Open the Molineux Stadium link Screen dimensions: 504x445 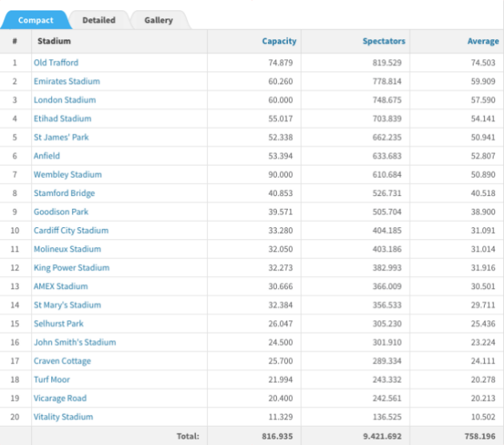[67, 249]
